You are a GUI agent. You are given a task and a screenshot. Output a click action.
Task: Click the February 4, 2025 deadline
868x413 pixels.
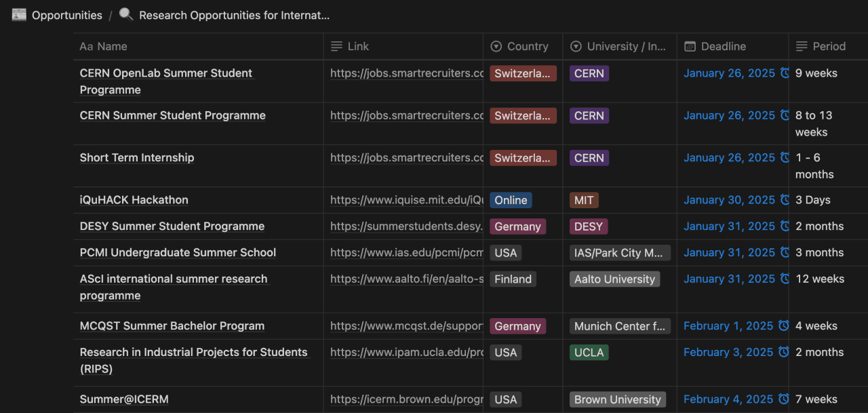(x=728, y=399)
